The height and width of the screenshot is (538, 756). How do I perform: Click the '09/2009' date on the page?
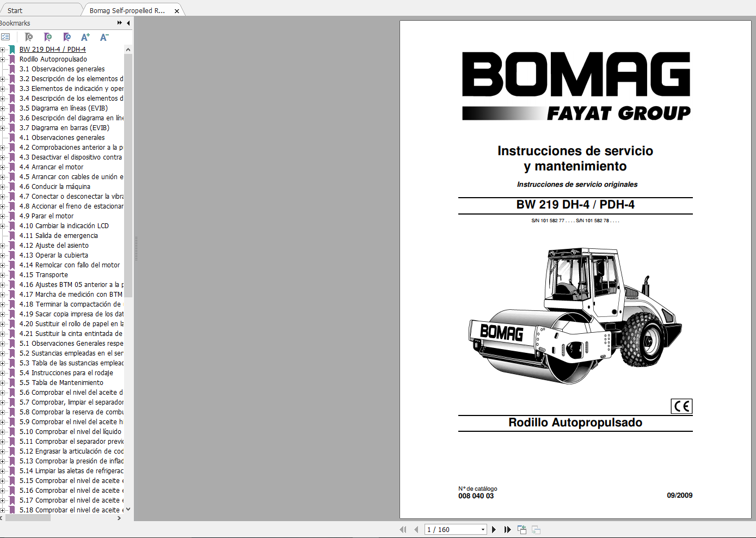pyautogui.click(x=680, y=496)
